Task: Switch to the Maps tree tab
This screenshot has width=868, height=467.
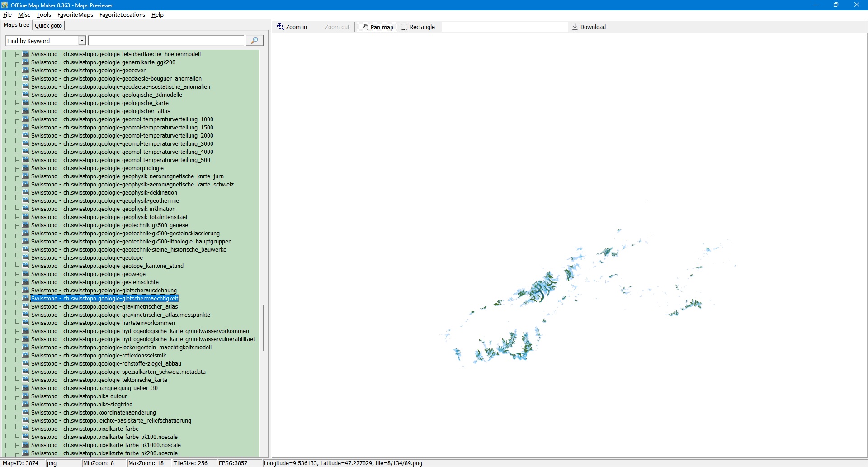Action: (17, 25)
